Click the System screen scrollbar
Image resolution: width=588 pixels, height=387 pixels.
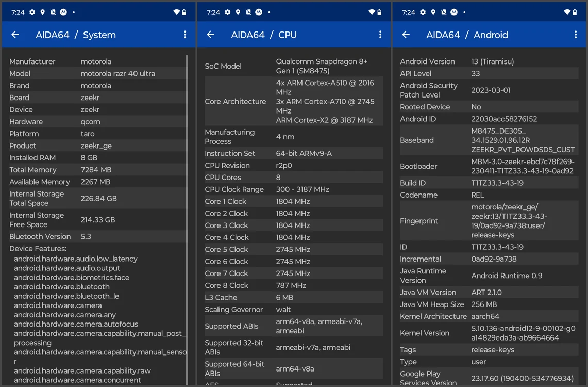[187, 220]
